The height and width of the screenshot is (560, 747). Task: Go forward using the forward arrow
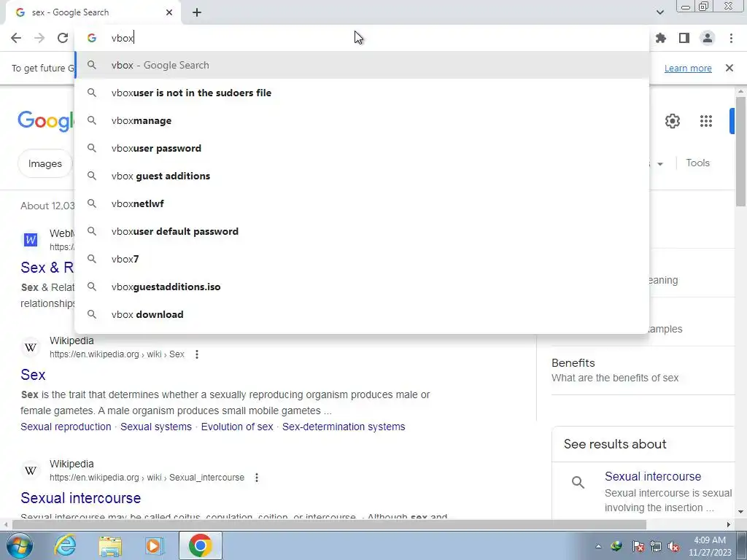coord(39,38)
